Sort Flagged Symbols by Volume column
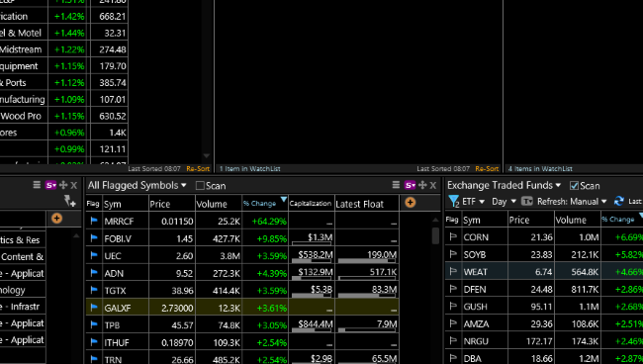 coord(219,204)
